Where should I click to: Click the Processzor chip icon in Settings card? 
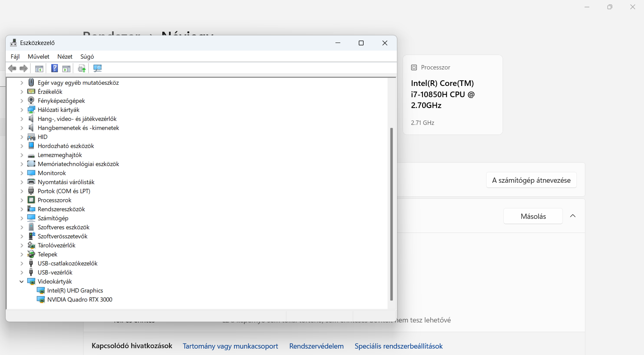[x=414, y=67]
